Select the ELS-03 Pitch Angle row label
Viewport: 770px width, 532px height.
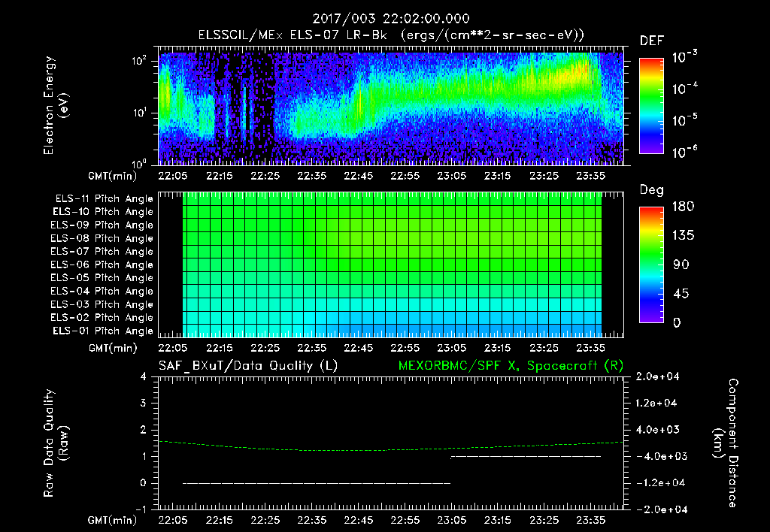[x=102, y=305]
